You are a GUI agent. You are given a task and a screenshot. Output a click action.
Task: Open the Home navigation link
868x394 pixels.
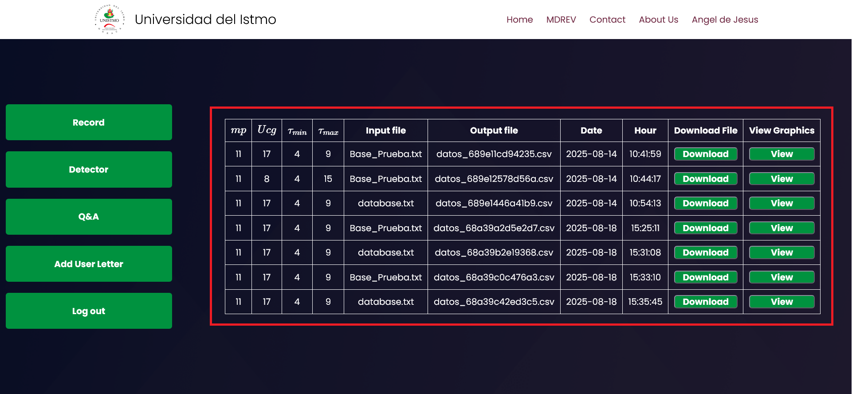coord(519,20)
